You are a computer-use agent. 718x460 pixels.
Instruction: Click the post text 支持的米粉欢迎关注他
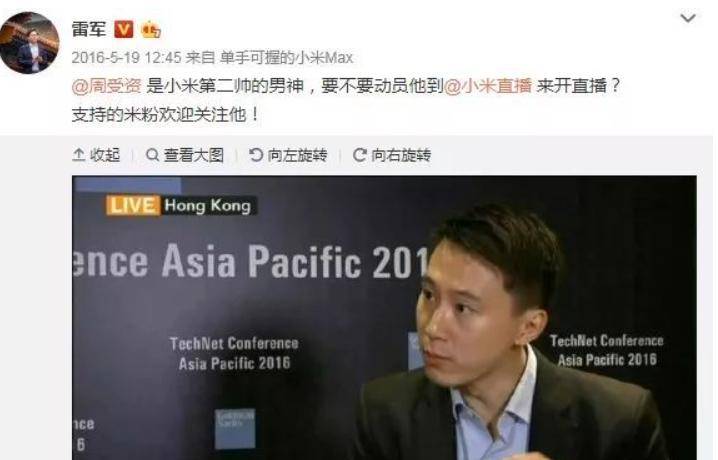click(x=160, y=114)
